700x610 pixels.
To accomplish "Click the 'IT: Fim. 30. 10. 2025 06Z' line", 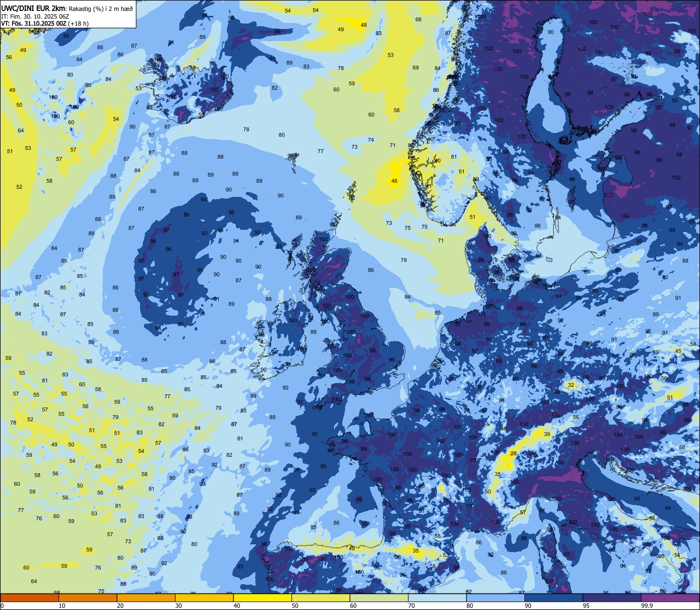I will 34,16.
